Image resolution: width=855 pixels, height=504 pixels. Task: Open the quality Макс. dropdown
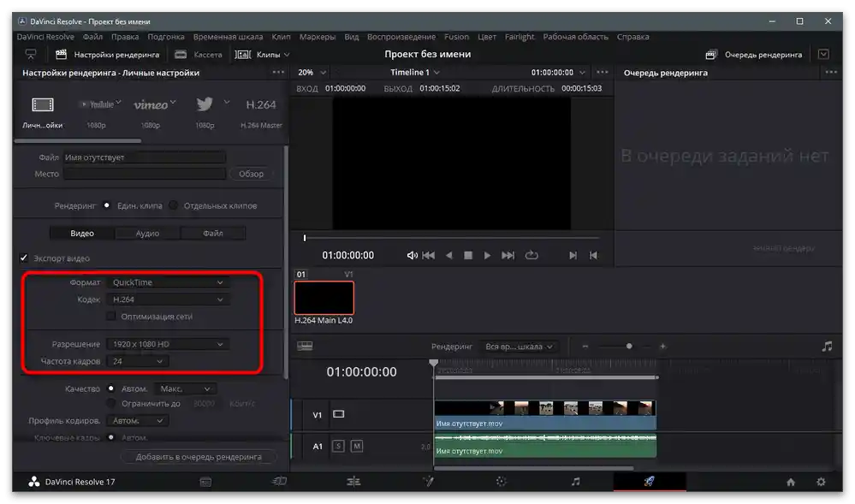click(x=185, y=388)
